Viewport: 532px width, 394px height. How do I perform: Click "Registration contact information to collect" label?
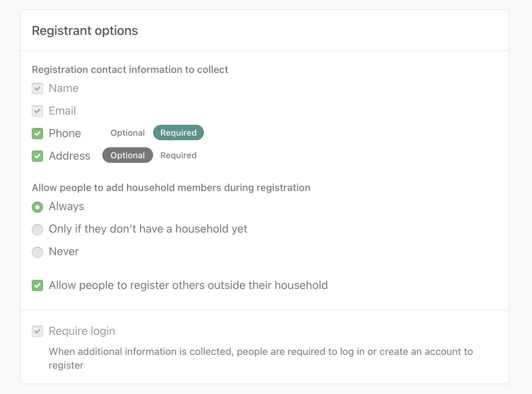130,69
